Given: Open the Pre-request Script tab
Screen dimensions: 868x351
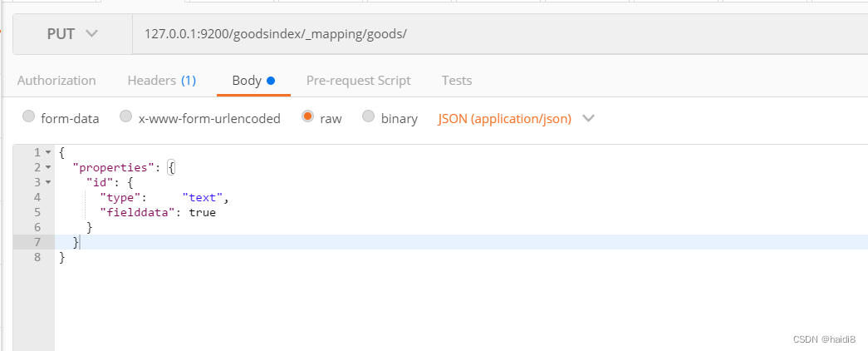Looking at the screenshot, I should 358,81.
